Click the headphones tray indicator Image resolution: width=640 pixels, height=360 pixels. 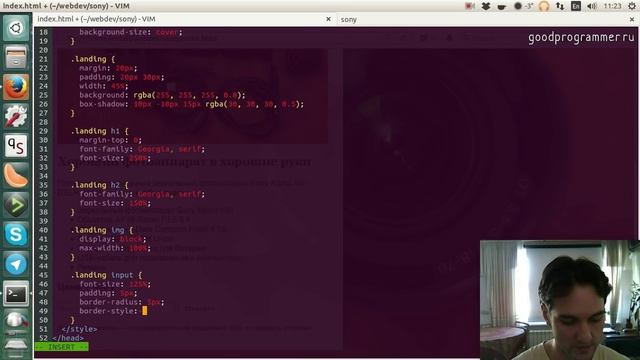[544, 6]
